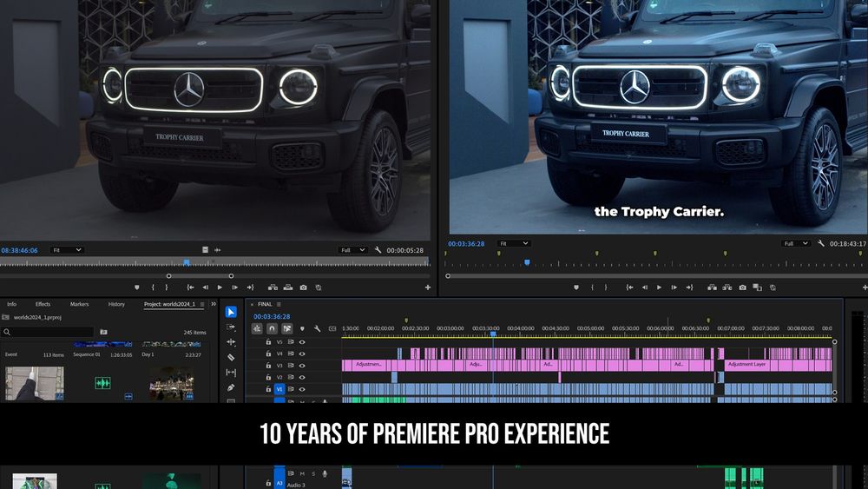Step forward one frame in Source monitor
Image resolution: width=868 pixels, height=489 pixels.
click(234, 287)
